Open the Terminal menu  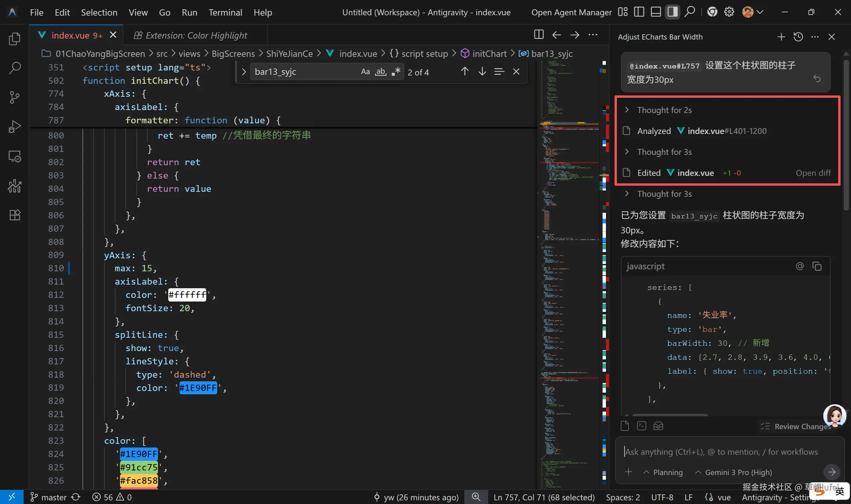coord(225,13)
